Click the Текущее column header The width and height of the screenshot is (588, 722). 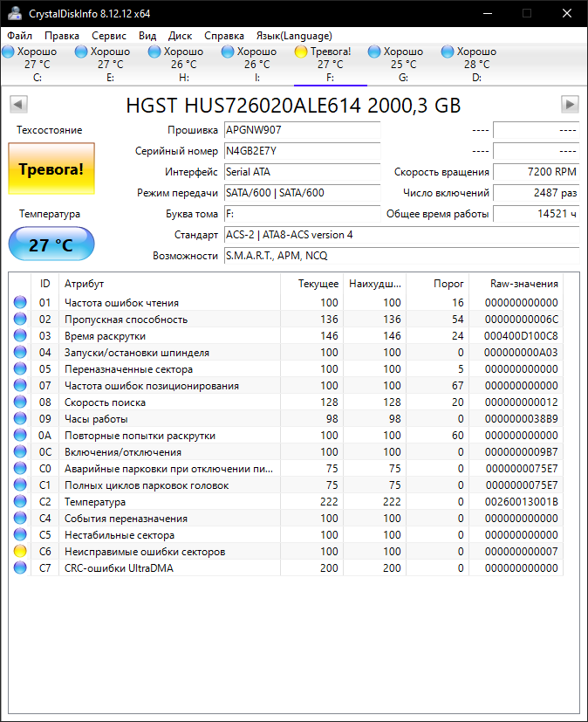click(311, 284)
